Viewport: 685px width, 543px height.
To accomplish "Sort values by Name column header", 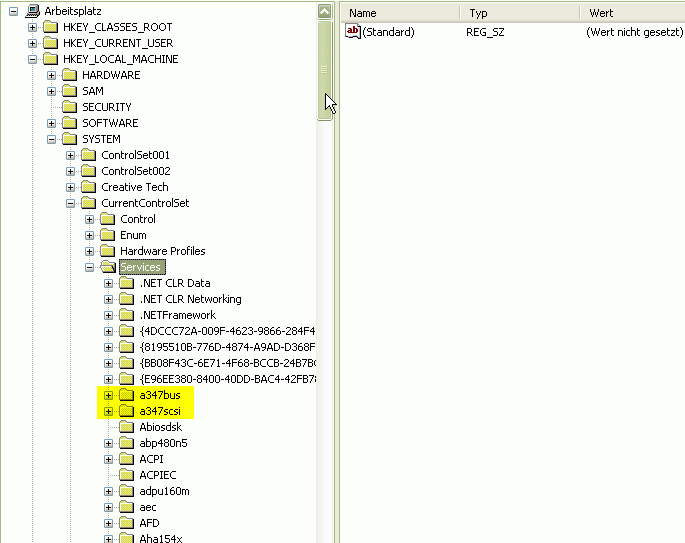I will point(400,13).
